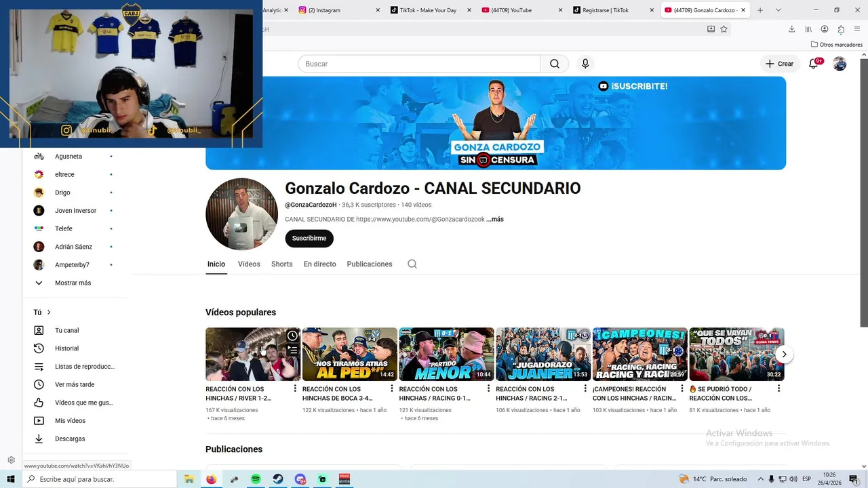The image size is (868, 488).
Task: Open options for ¡CAMPEONES! video
Action: click(682, 388)
